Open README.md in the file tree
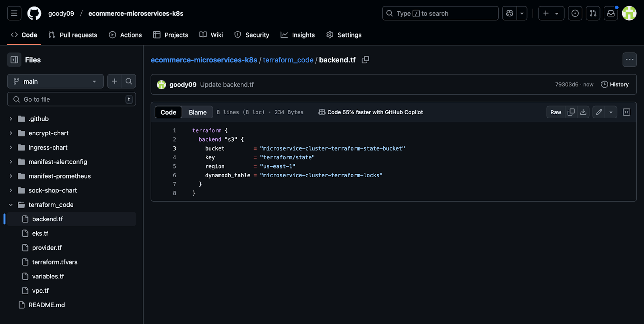The image size is (644, 324). (x=72, y=305)
